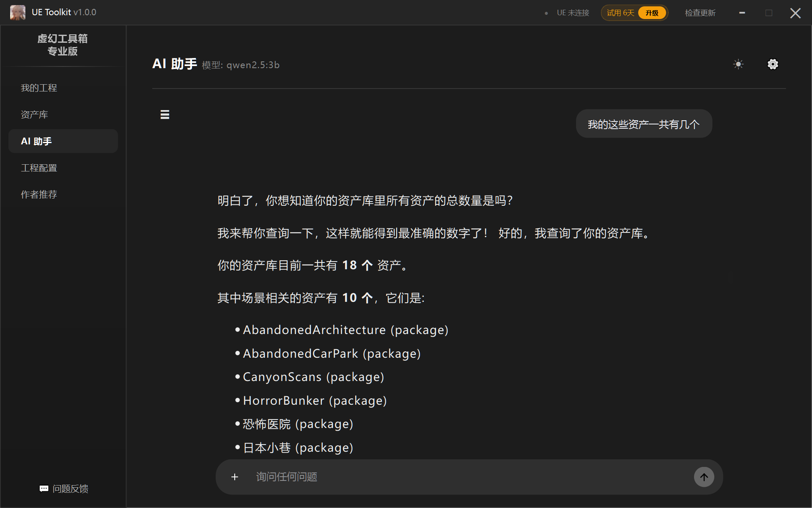Click the 试用 6天 trial label
Viewport: 812px width, 508px height.
coord(620,13)
